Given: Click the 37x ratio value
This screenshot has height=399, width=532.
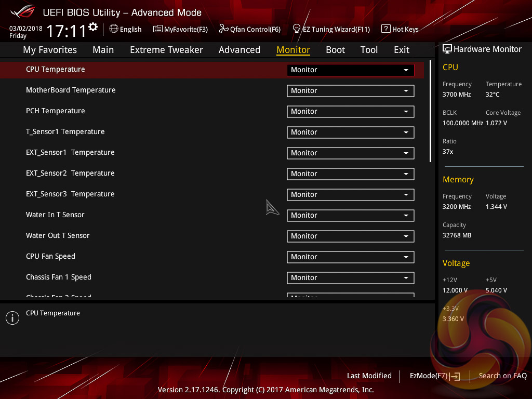Looking at the screenshot, I should coord(447,151).
